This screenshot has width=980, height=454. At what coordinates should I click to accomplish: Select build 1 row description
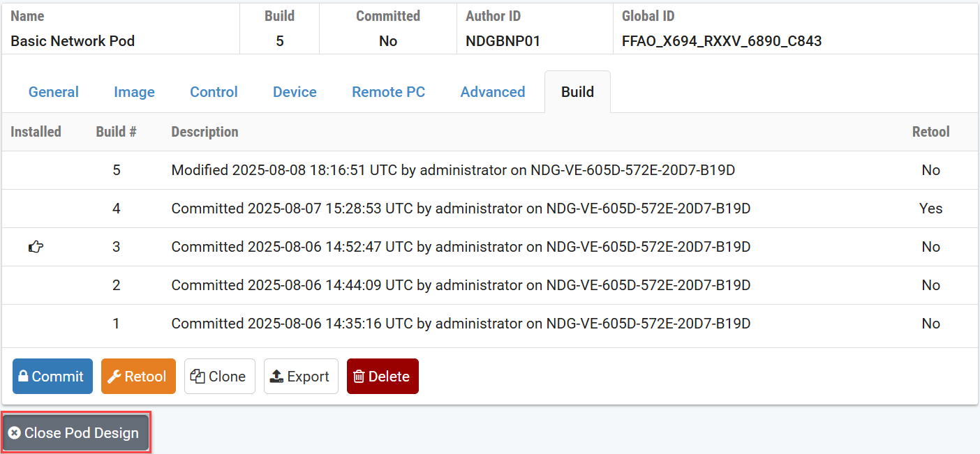tap(461, 324)
